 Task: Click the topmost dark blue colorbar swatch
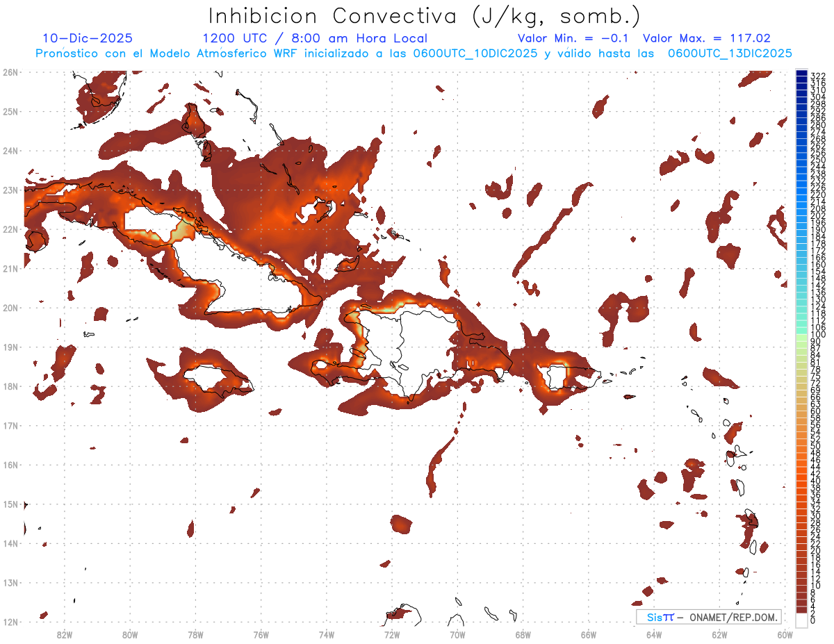tap(802, 72)
